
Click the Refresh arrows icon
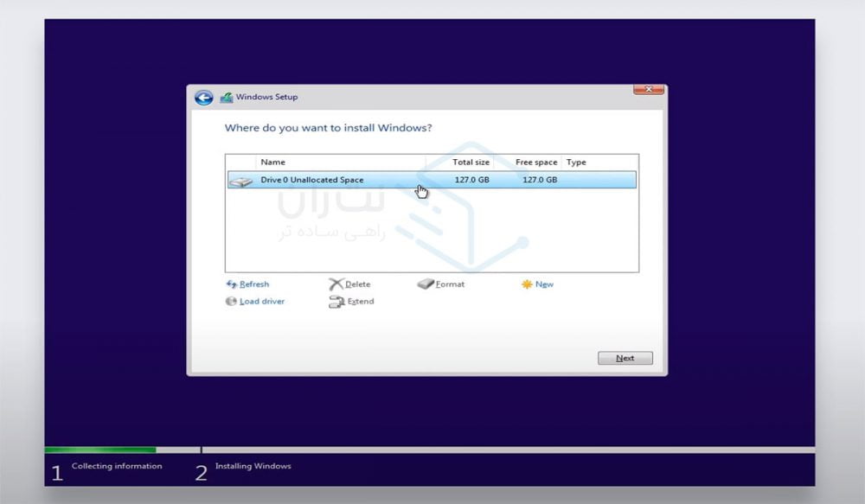tap(231, 284)
